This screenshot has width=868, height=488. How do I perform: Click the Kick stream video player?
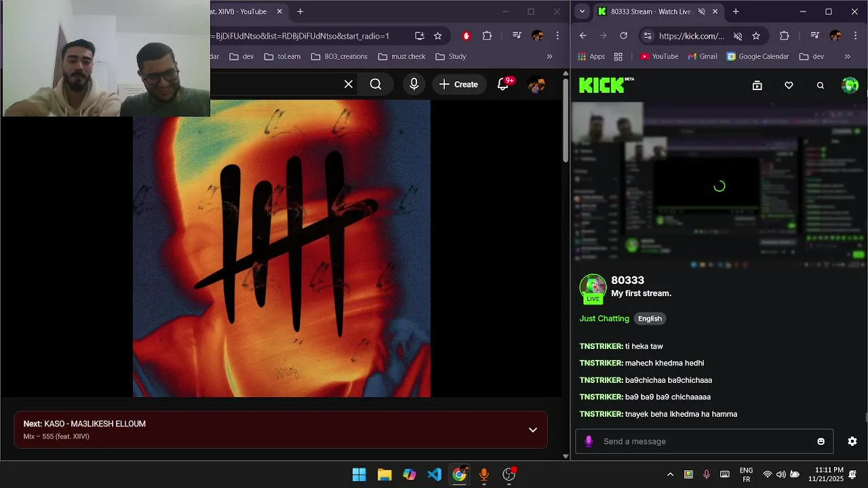point(719,186)
